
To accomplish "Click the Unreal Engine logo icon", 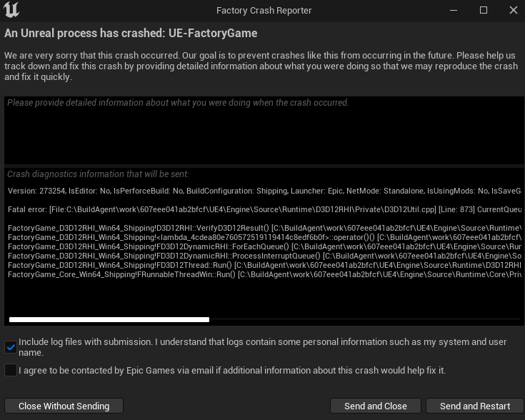I will (11, 10).
